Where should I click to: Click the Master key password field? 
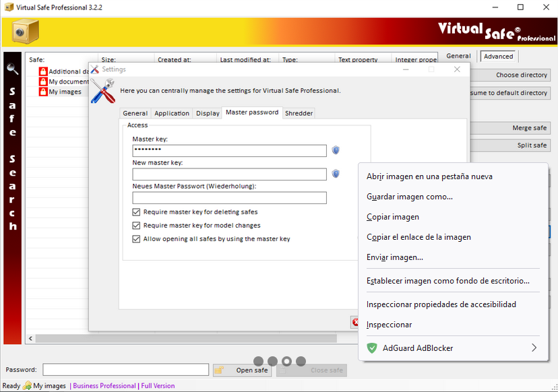click(230, 150)
